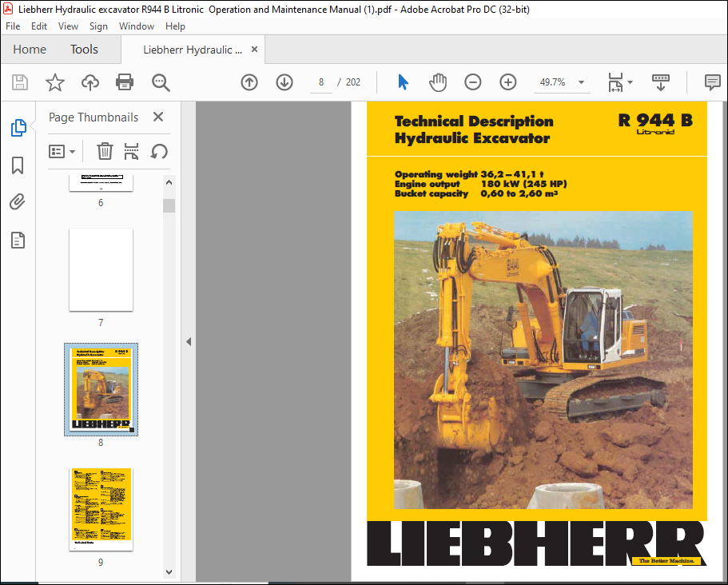Open the Comment tool icon
The height and width of the screenshot is (585, 728).
click(712, 82)
